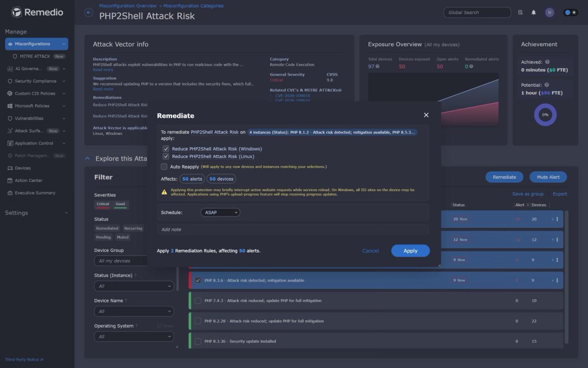
Task: Click the Remedio logo
Action: coord(37,12)
